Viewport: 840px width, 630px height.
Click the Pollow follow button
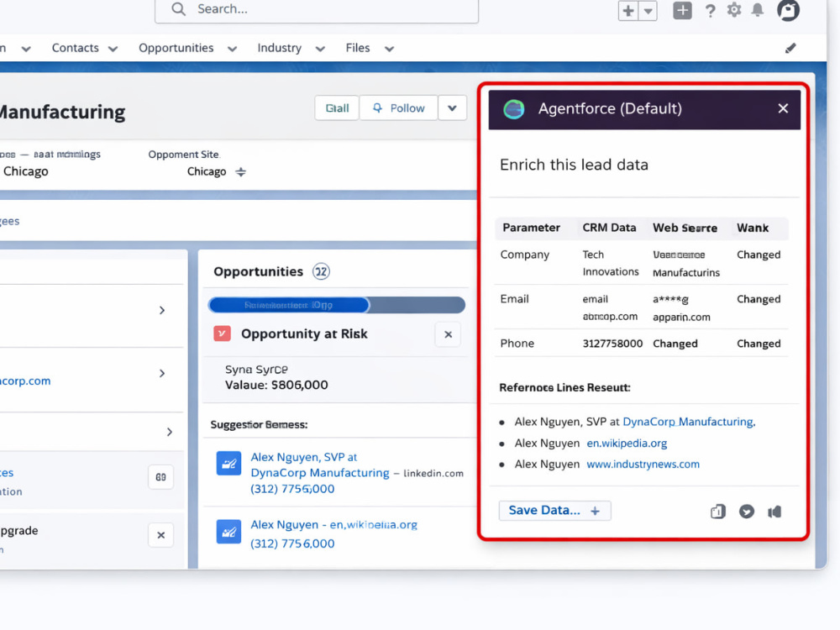click(398, 108)
